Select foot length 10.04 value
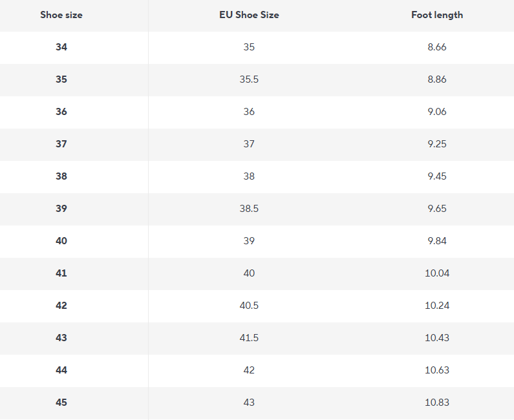This screenshot has width=514, height=420. 437,273
